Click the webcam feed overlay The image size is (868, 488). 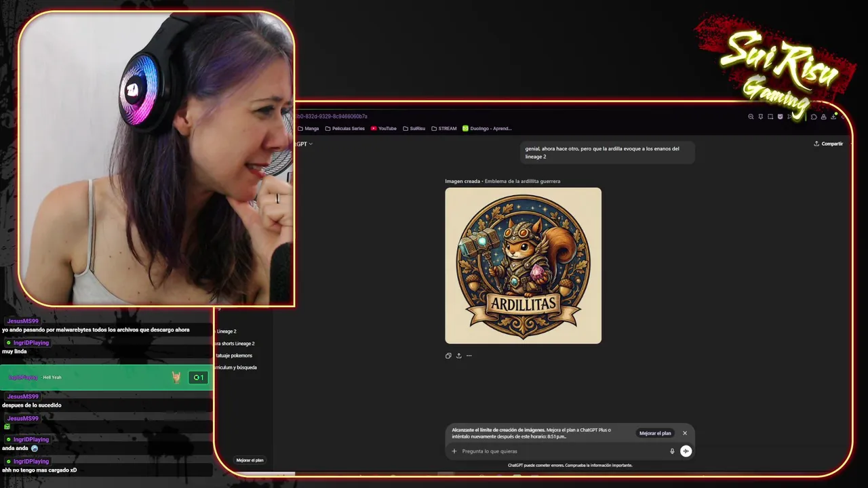pos(157,158)
